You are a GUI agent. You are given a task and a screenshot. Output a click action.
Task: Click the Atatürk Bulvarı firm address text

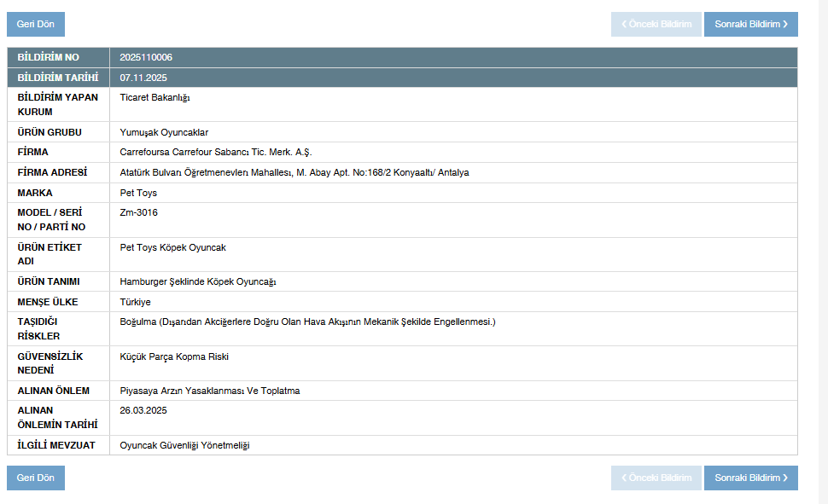point(294,172)
